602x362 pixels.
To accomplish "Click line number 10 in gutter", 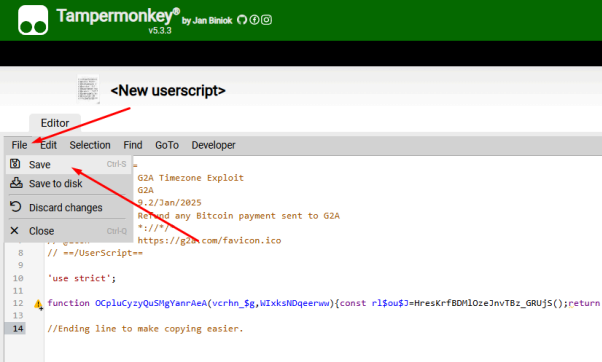I will (18, 278).
